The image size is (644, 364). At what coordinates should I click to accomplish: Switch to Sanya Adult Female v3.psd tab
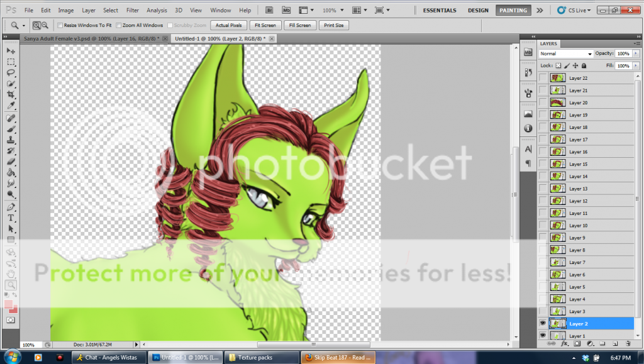[91, 38]
